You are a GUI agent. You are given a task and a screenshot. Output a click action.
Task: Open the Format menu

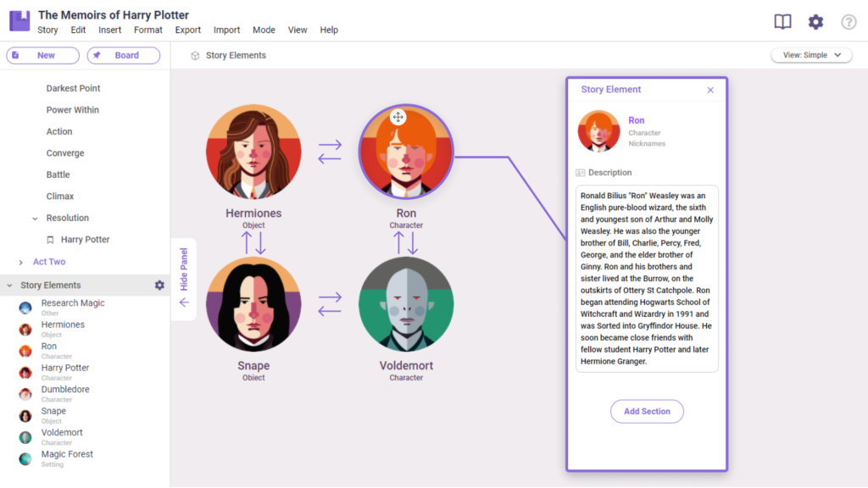148,30
